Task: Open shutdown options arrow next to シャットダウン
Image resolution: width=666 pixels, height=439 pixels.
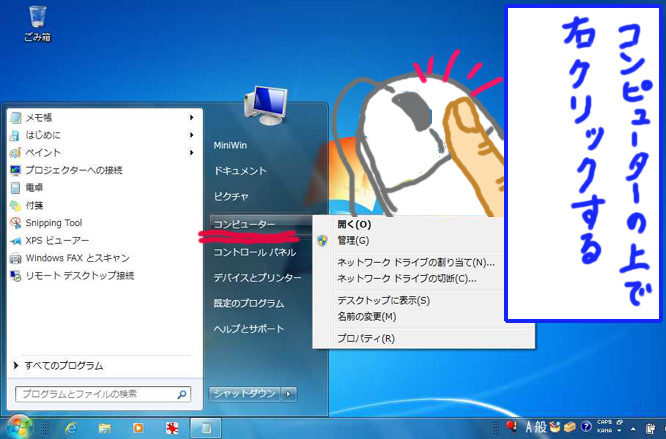Action: (290, 394)
